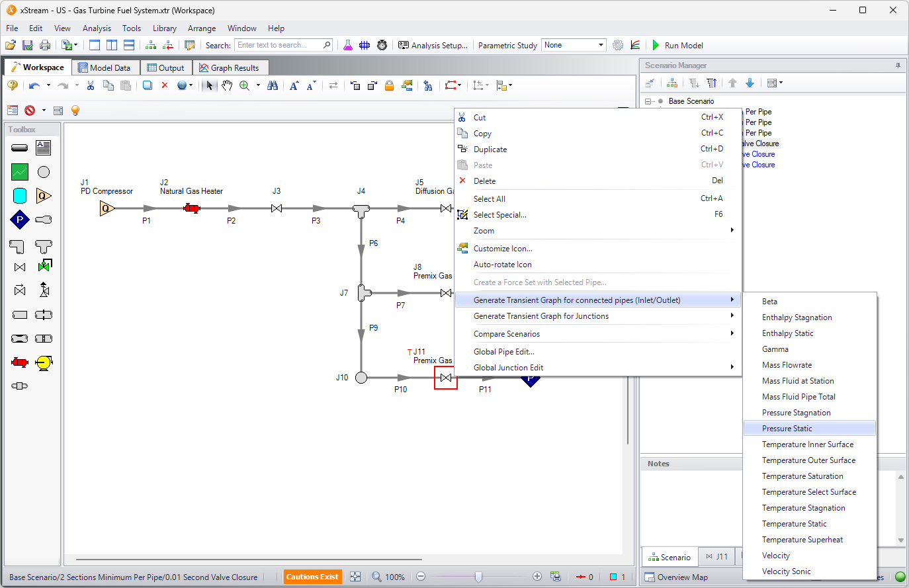
Task: Click the Excel export icon
Action: [x=67, y=45]
